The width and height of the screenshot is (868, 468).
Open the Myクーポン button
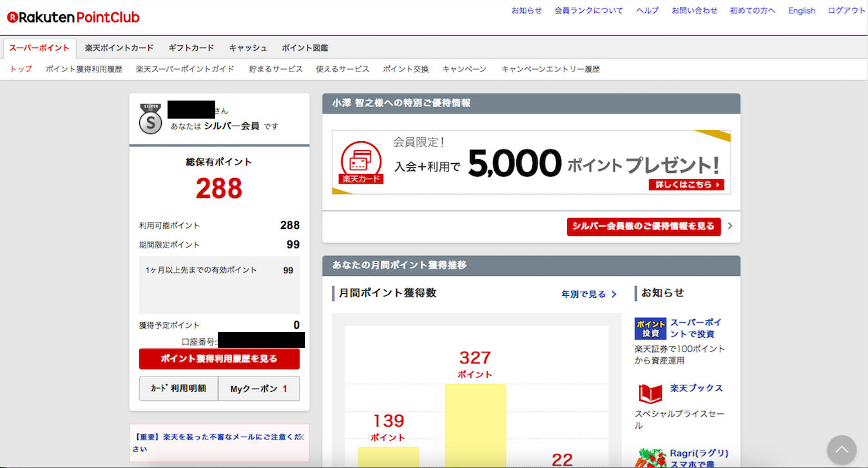click(259, 389)
